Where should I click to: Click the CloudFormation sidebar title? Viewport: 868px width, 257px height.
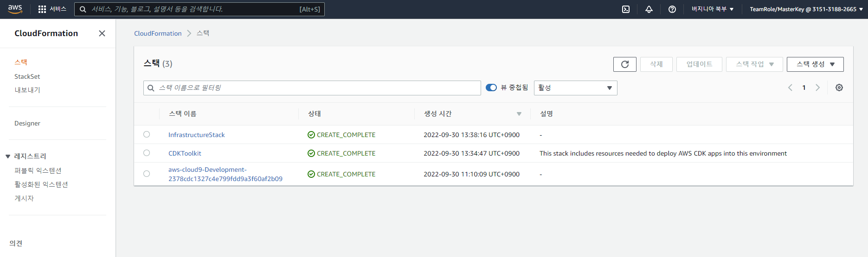click(46, 33)
